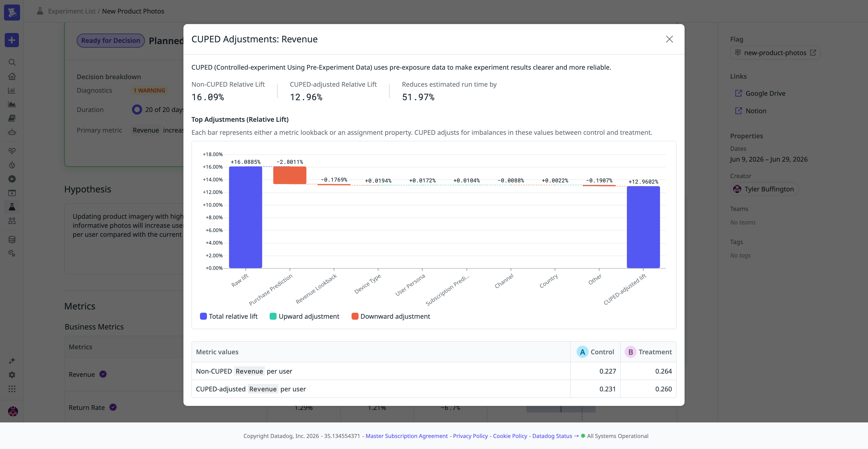This screenshot has height=449, width=868.
Task: Click the flask icon beside Experiment List breadcrumb
Action: pyautogui.click(x=40, y=11)
